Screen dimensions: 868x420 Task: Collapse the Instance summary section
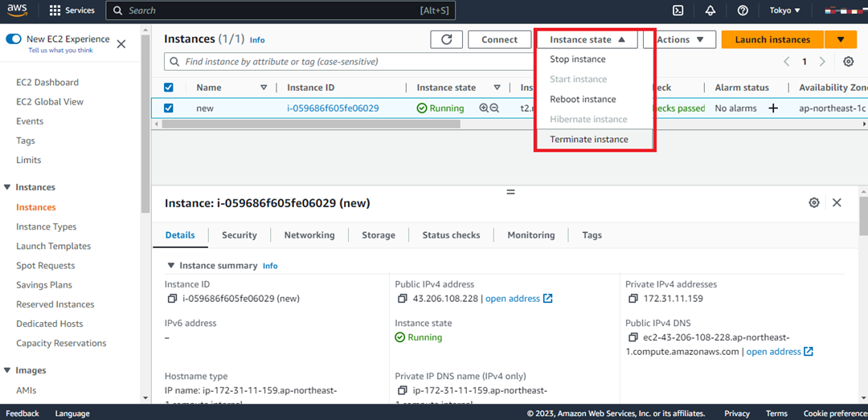(x=171, y=266)
